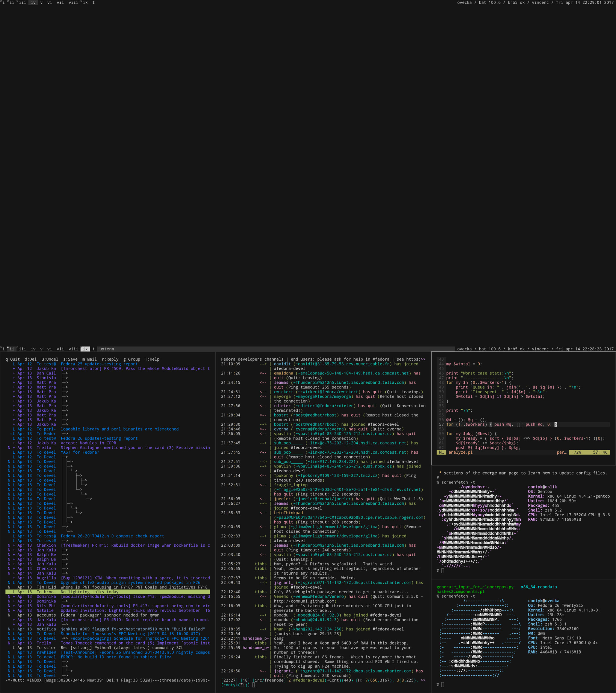Select mail 'Where is PNT focusing in FY18?'

click(x=108, y=587)
